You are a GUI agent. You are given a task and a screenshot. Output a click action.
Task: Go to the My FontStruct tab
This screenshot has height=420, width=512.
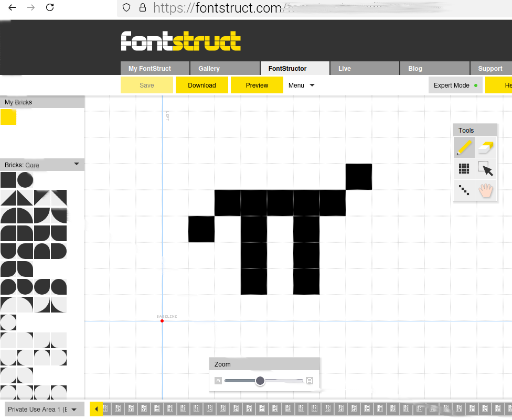pyautogui.click(x=155, y=69)
